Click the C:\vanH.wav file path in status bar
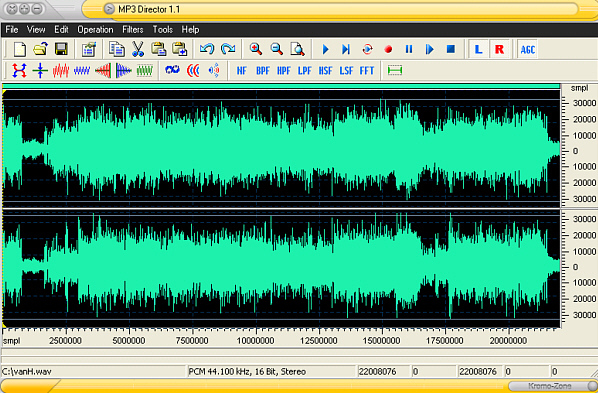 coord(27,371)
